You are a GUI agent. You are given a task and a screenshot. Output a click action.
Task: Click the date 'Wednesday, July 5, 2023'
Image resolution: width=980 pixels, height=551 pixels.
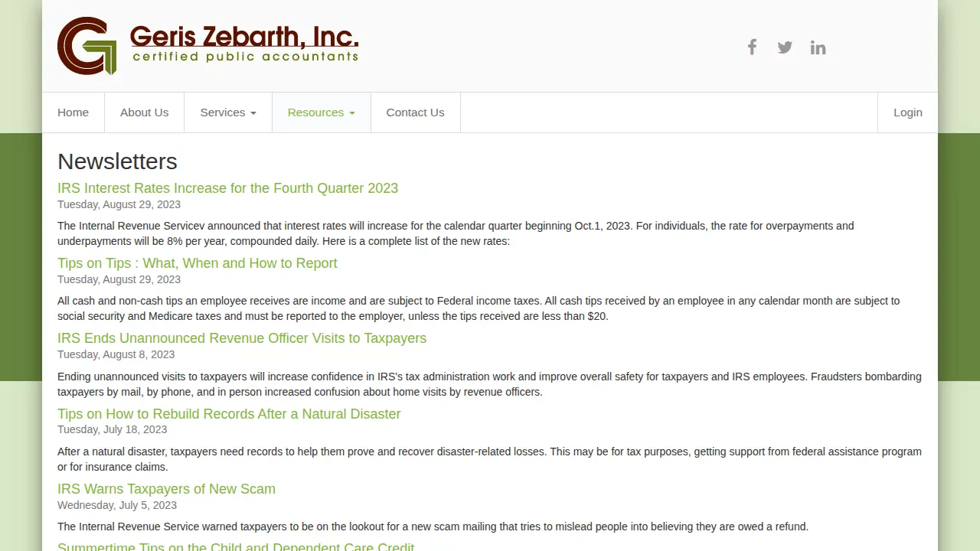tap(117, 505)
